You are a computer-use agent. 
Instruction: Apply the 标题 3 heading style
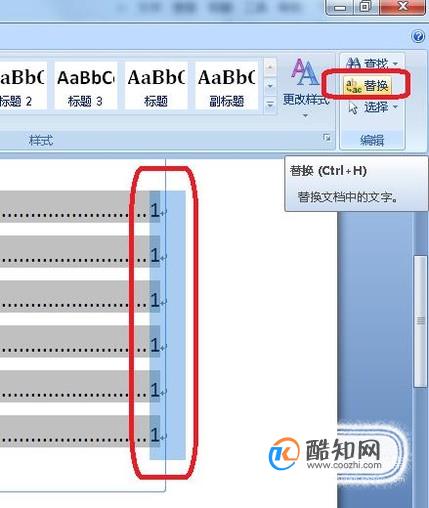click(x=85, y=86)
